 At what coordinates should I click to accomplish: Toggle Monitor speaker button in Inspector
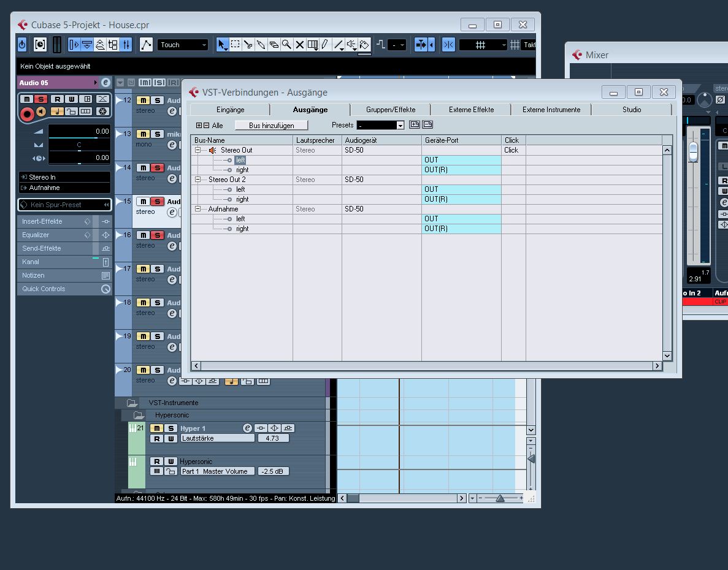pyautogui.click(x=42, y=112)
